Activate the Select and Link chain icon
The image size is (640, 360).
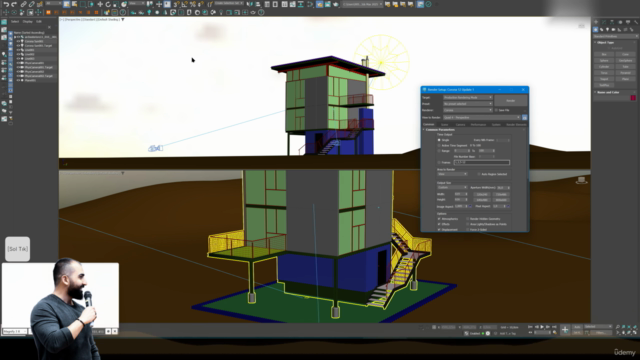23,4
